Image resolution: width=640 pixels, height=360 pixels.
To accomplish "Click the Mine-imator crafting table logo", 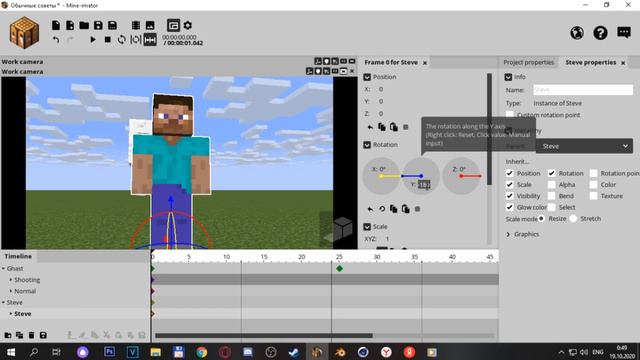I will pyautogui.click(x=24, y=33).
